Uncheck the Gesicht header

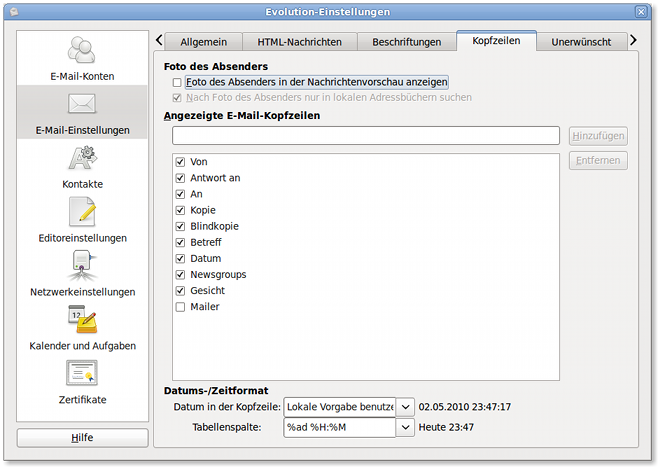pyautogui.click(x=180, y=291)
